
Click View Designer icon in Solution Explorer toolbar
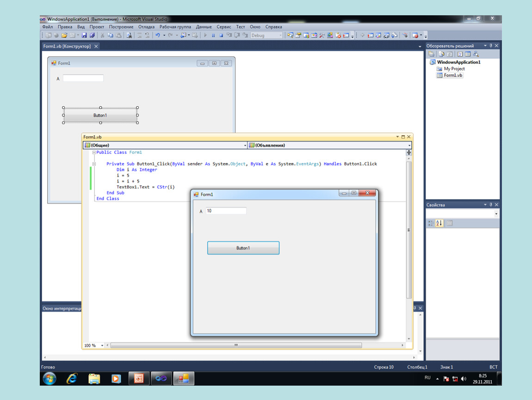pos(468,54)
